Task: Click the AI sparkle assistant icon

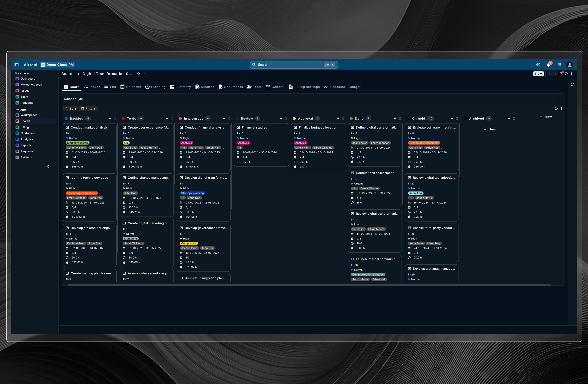Action: coord(538,65)
